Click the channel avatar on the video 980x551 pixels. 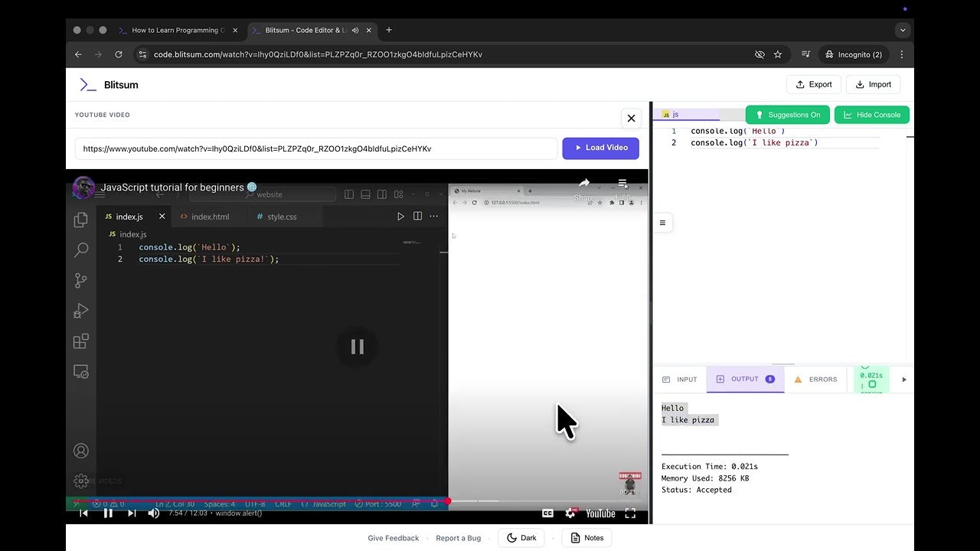pos(83,187)
